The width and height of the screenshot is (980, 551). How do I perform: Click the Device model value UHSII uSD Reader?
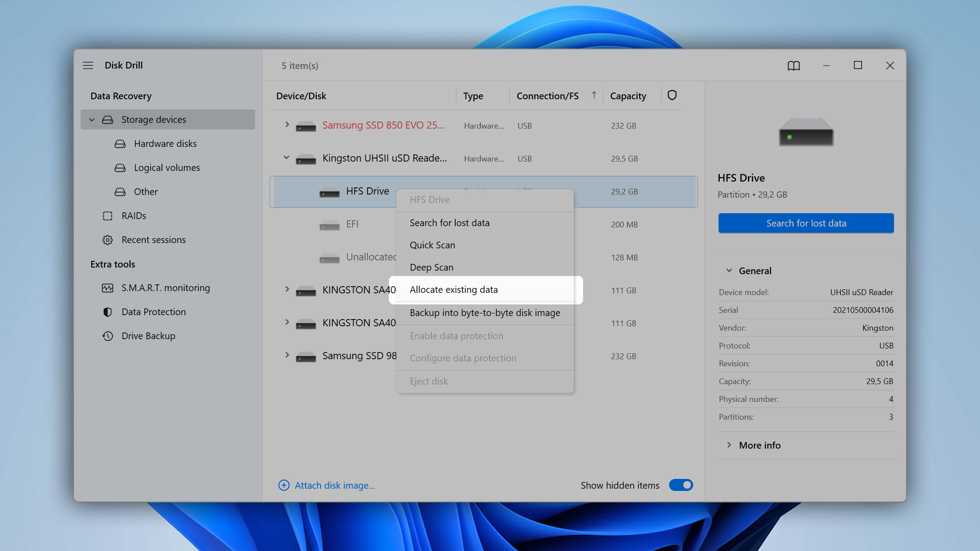(862, 292)
